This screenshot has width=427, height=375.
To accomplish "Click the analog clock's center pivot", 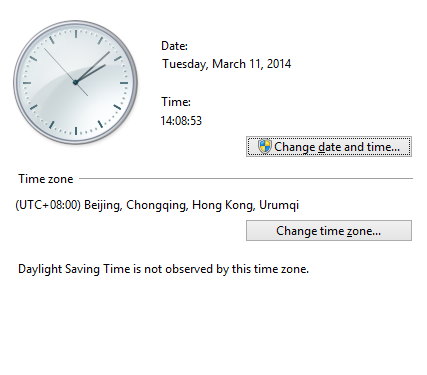I will 76,82.
